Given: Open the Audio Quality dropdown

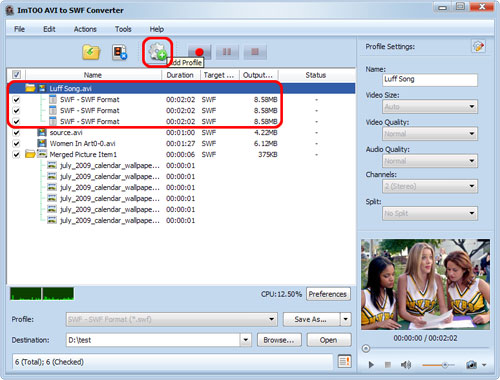Looking at the screenshot, I should 430,161.
